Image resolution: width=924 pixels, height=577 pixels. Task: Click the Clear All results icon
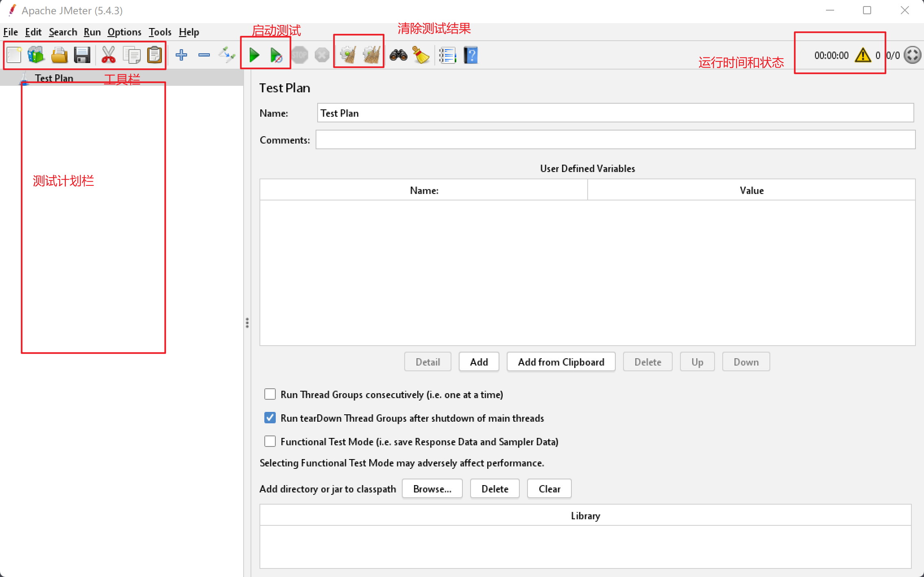coord(371,55)
